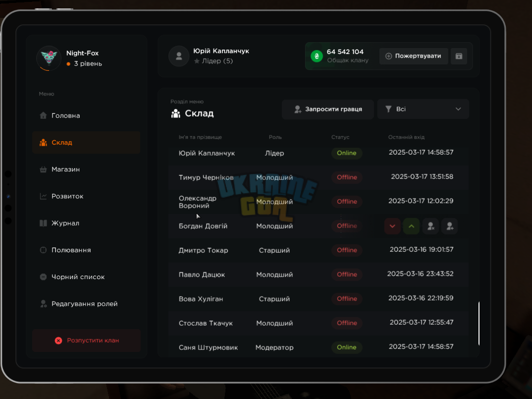Image resolution: width=532 pixels, height=399 pixels.
Task: Open the clan treasury archive icon button
Action: 459,56
